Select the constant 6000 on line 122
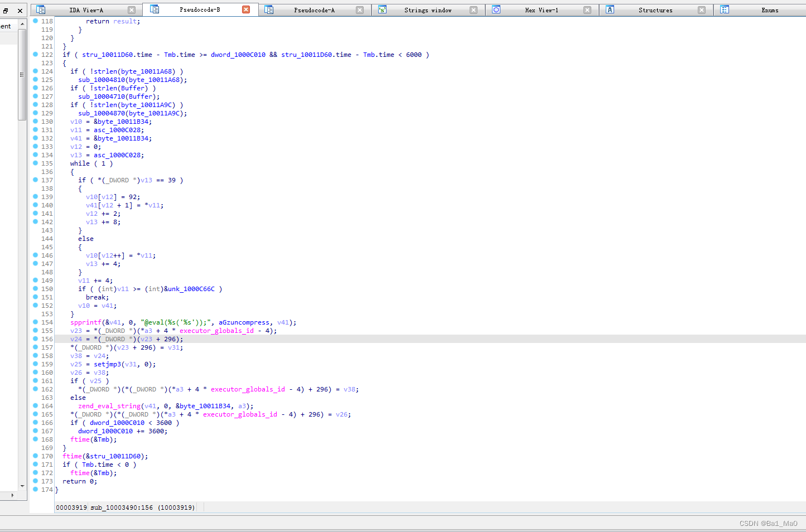The height and width of the screenshot is (532, 806). (414, 55)
